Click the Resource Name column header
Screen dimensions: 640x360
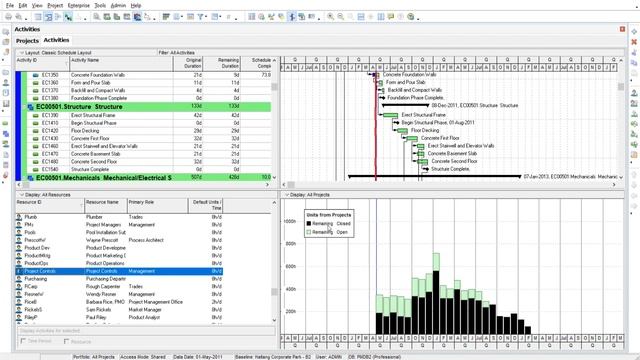[x=105, y=205]
